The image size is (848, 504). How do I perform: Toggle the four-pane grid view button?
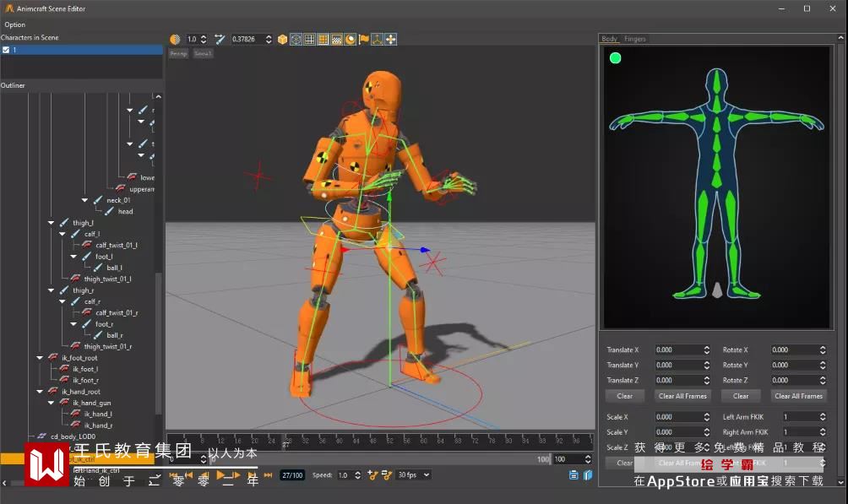click(309, 40)
